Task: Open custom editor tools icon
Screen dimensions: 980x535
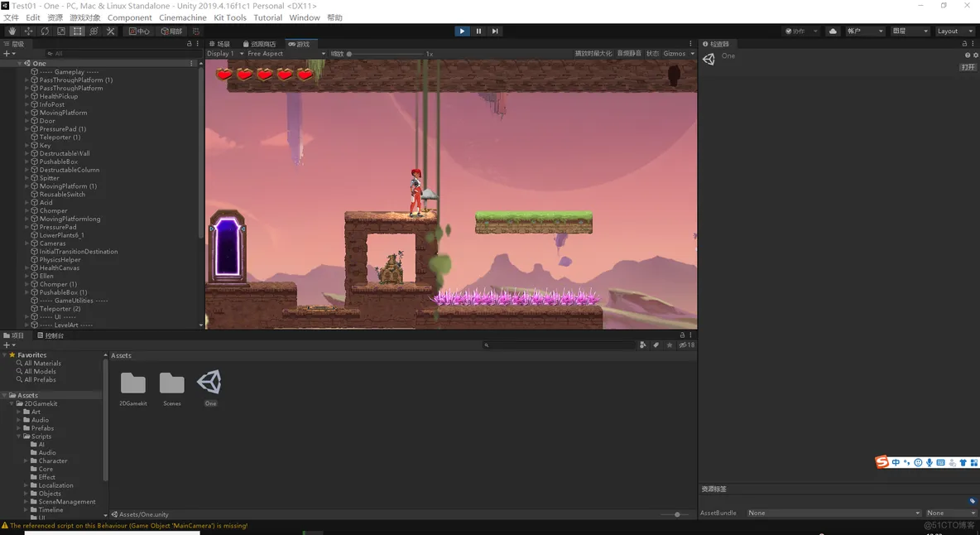Action: pos(110,31)
